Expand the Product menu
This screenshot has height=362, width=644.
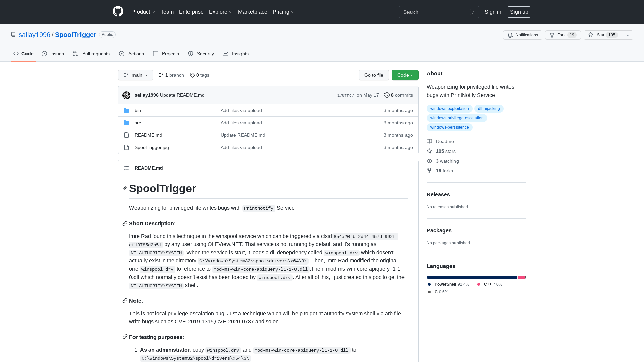(x=143, y=12)
